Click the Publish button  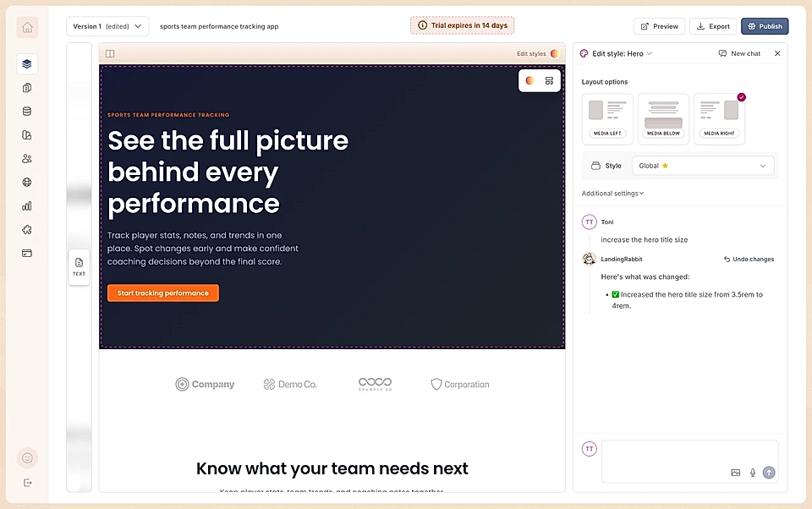(765, 26)
